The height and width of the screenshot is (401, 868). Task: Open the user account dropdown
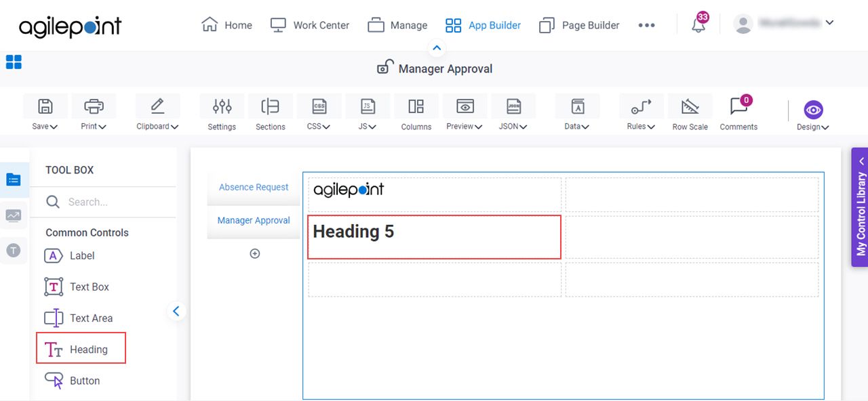[784, 23]
